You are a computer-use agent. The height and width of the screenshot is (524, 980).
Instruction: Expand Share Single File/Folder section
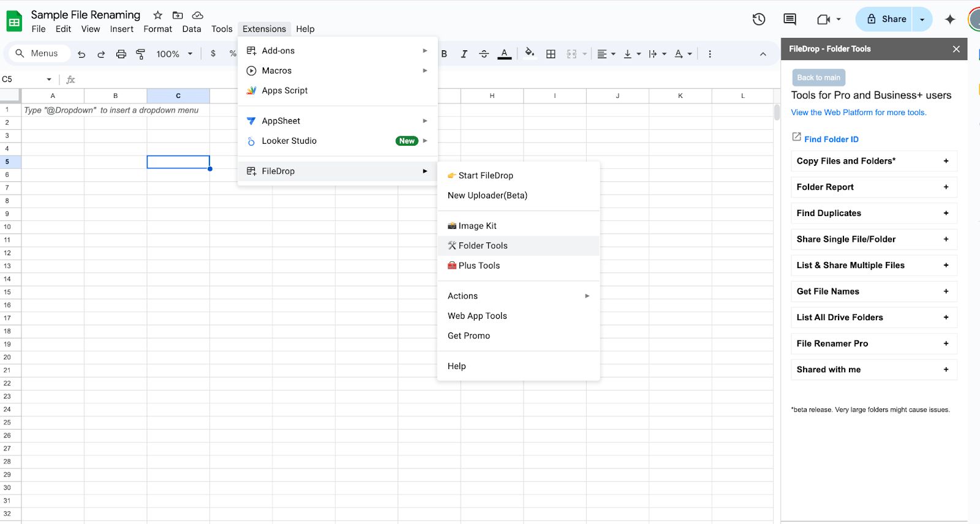point(874,239)
